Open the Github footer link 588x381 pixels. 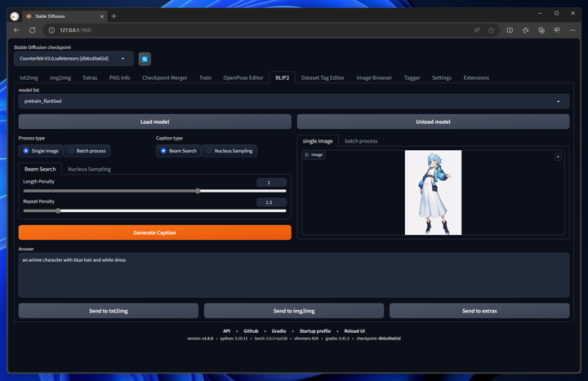click(251, 331)
